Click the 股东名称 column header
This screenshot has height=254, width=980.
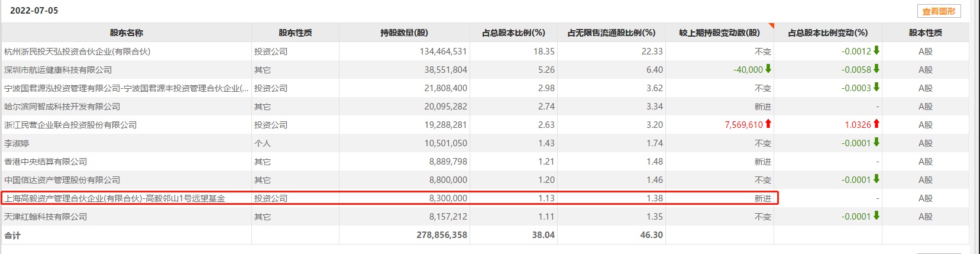(x=126, y=33)
